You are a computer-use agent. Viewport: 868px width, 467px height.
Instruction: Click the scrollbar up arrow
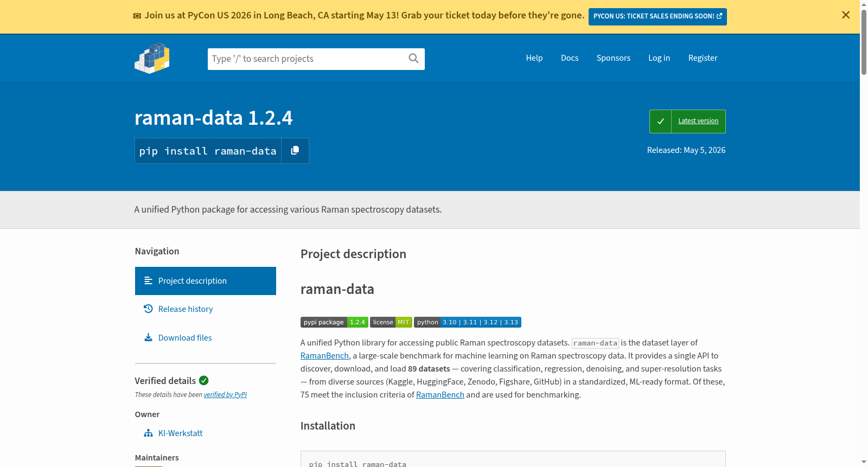click(864, 4)
